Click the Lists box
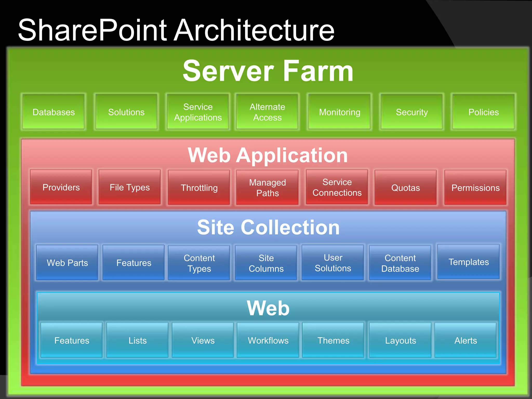Viewport: 532px width, 399px height. pyautogui.click(x=137, y=340)
